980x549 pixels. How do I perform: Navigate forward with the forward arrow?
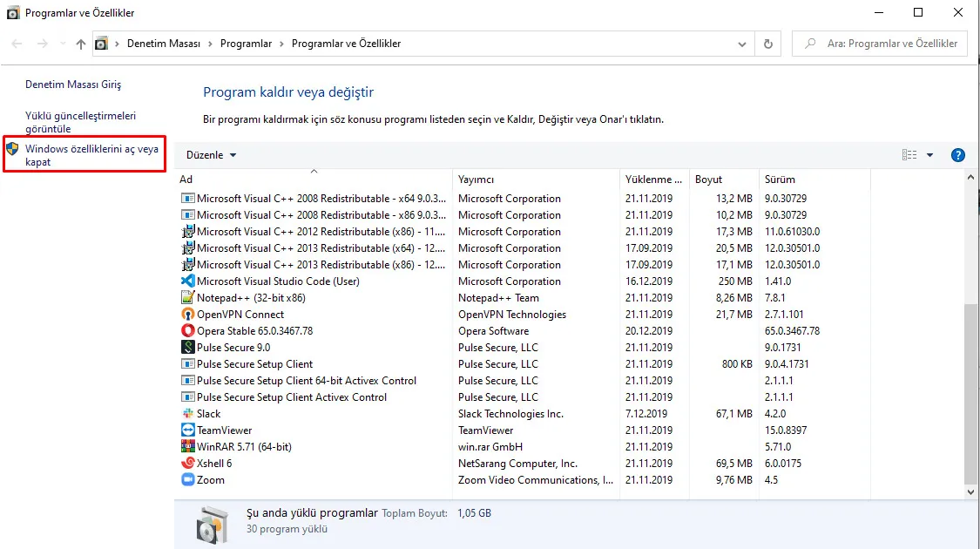point(43,44)
